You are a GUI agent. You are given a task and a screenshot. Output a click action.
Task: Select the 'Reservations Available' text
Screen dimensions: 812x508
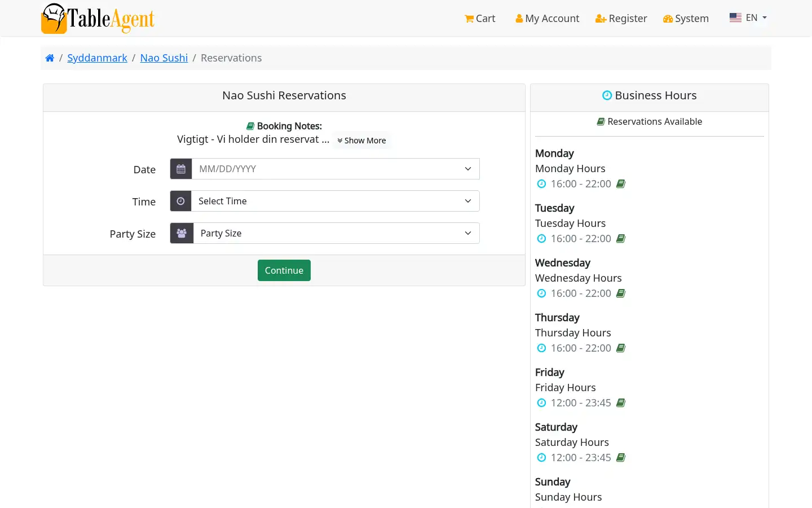tap(655, 121)
